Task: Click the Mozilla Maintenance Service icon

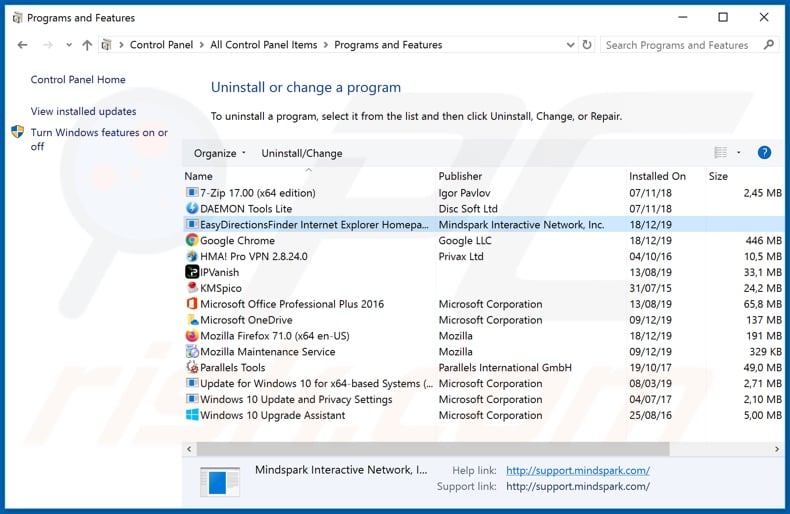Action: (192, 351)
